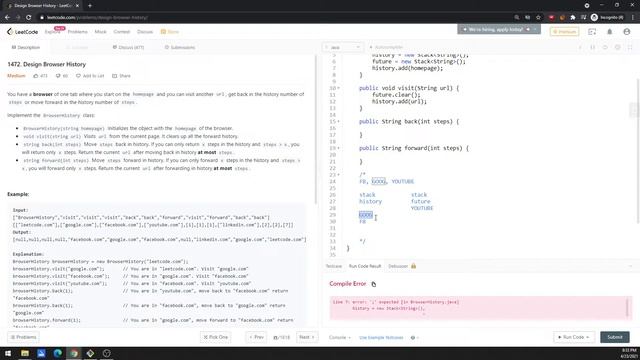
Task: Click the editor code-format braces icon
Action: [x=593, y=47]
